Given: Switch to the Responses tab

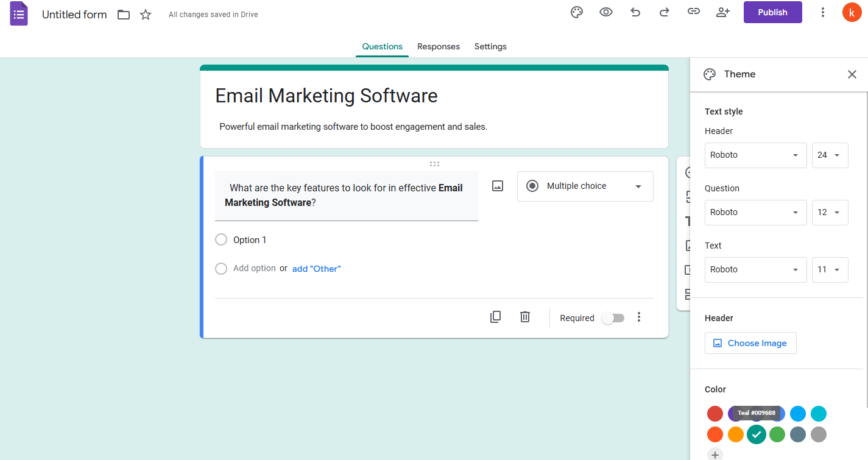Looking at the screenshot, I should coord(439,46).
